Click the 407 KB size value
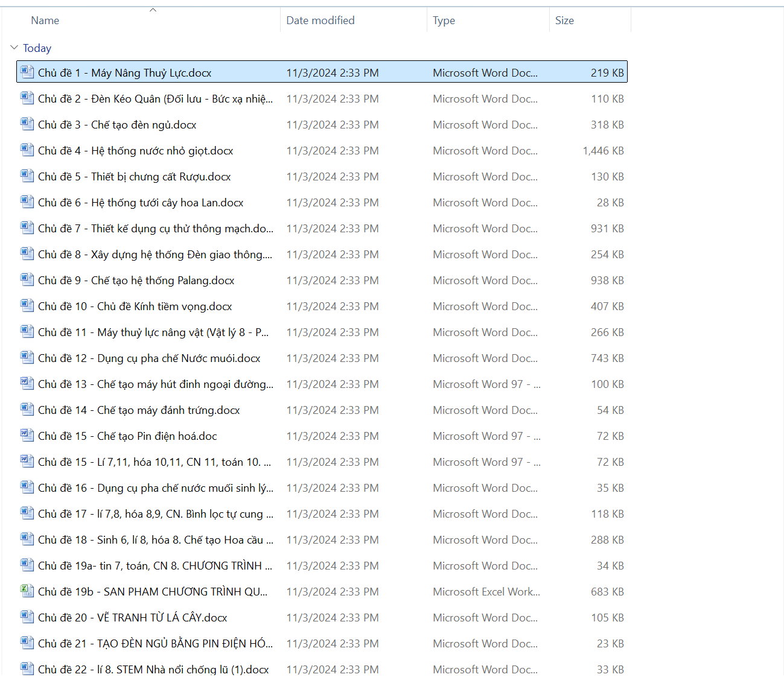784x686 pixels. coord(607,306)
